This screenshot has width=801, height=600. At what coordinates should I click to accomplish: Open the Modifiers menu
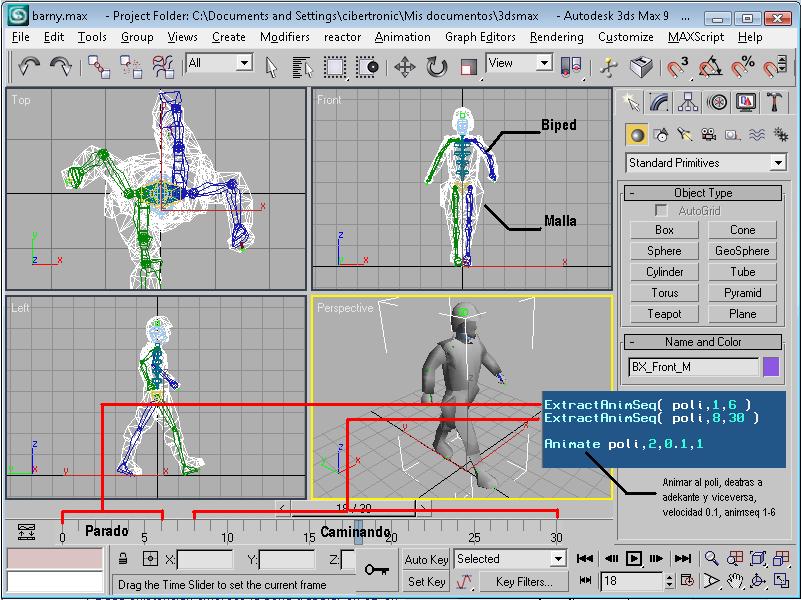pyautogui.click(x=285, y=37)
